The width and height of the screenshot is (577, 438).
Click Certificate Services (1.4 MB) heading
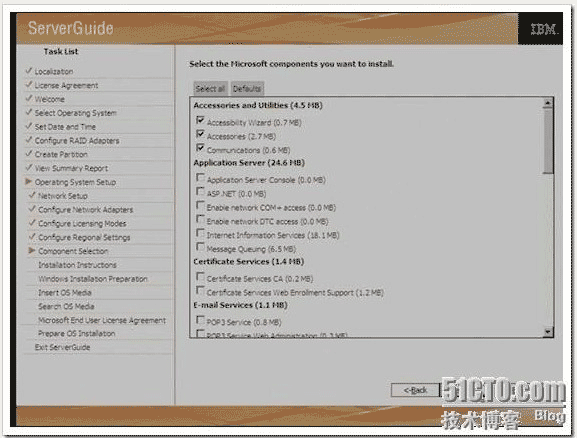(249, 262)
